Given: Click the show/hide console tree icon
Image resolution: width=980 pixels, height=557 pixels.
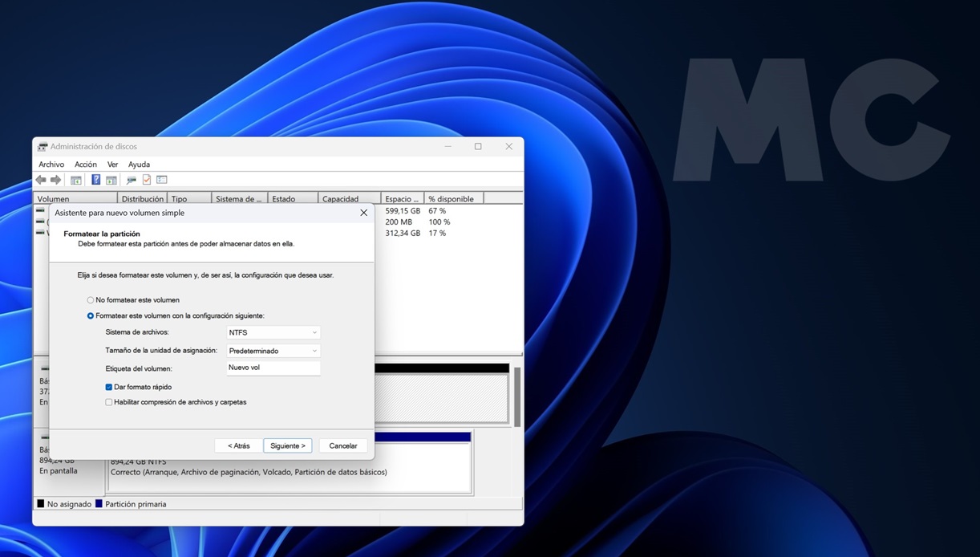Looking at the screenshot, I should click(x=76, y=180).
